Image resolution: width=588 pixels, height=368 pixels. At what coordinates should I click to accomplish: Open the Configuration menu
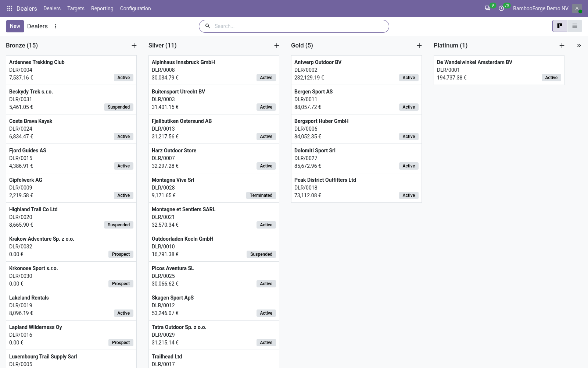(x=135, y=8)
